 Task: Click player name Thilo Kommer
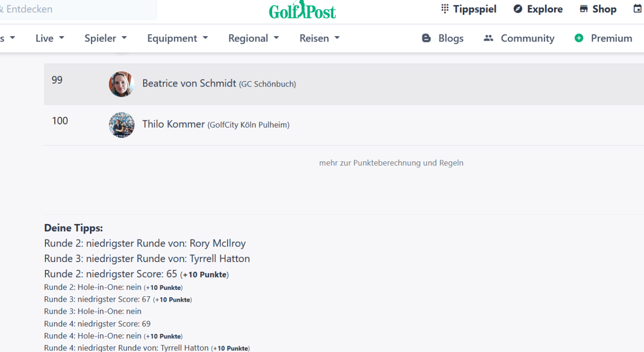173,124
